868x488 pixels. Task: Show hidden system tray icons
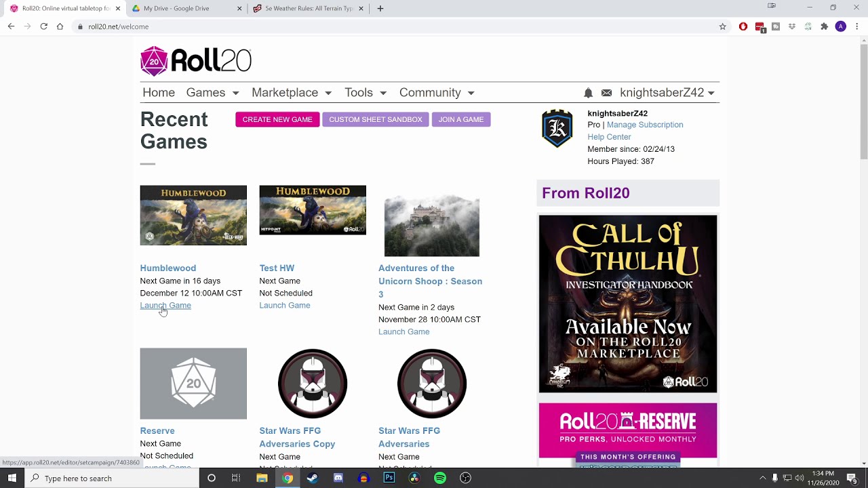pos(762,478)
